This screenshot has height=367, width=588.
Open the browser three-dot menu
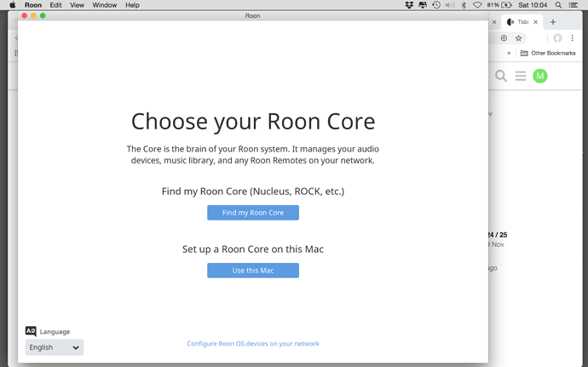tap(573, 37)
